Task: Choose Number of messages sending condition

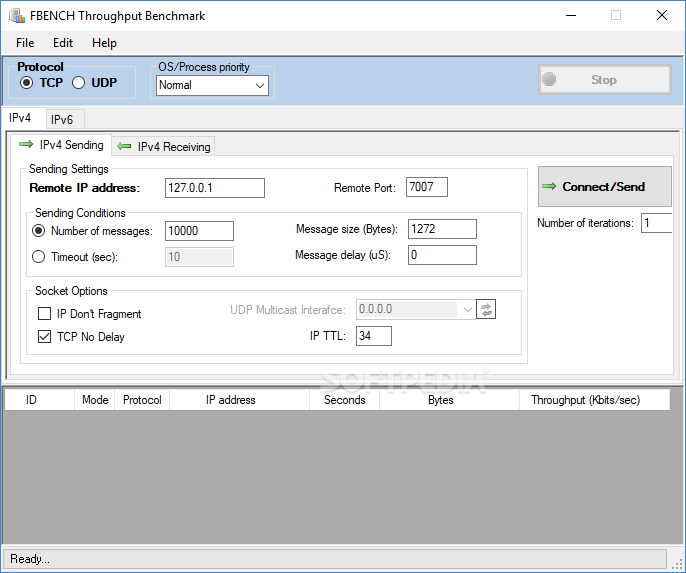Action: tap(38, 231)
